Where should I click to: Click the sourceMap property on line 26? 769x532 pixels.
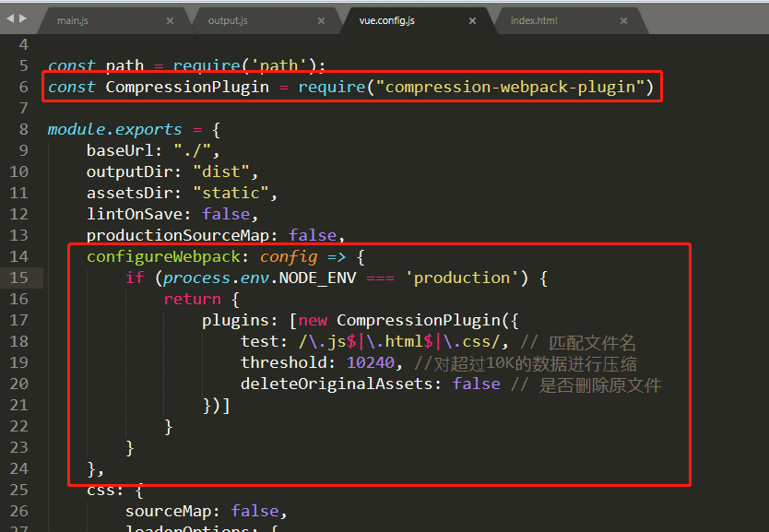(x=168, y=511)
